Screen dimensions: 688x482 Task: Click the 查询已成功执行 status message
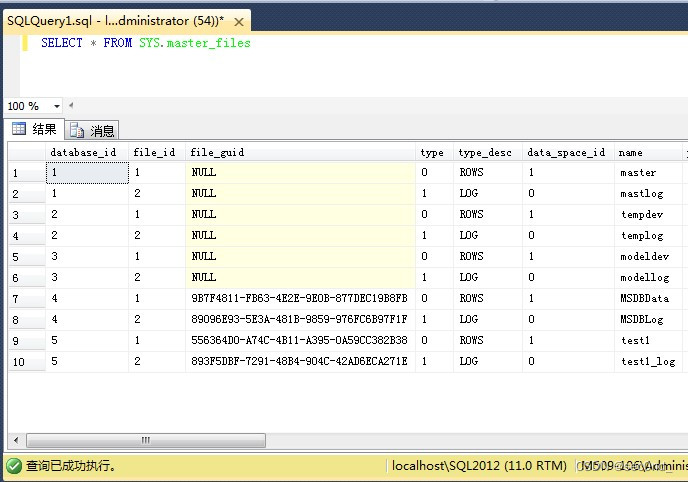pyautogui.click(x=71, y=465)
